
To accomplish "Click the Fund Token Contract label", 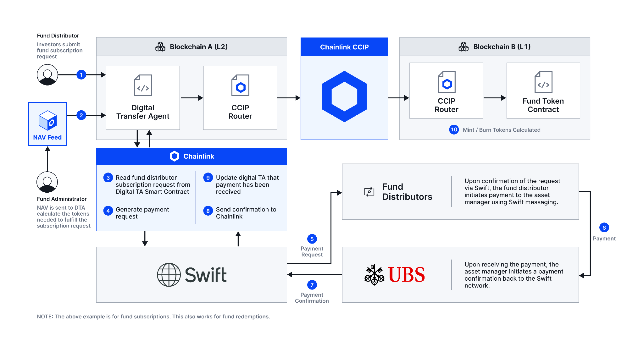I will pyautogui.click(x=543, y=105).
